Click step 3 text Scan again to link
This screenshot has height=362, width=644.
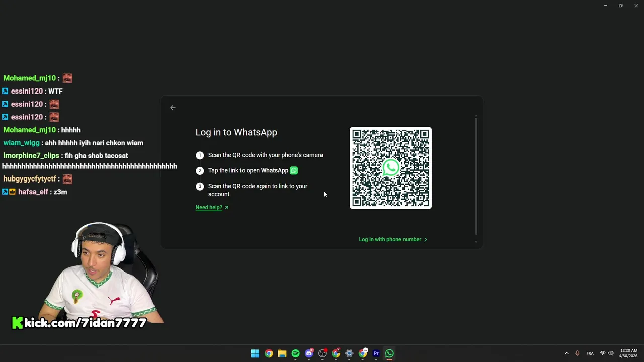point(258,190)
